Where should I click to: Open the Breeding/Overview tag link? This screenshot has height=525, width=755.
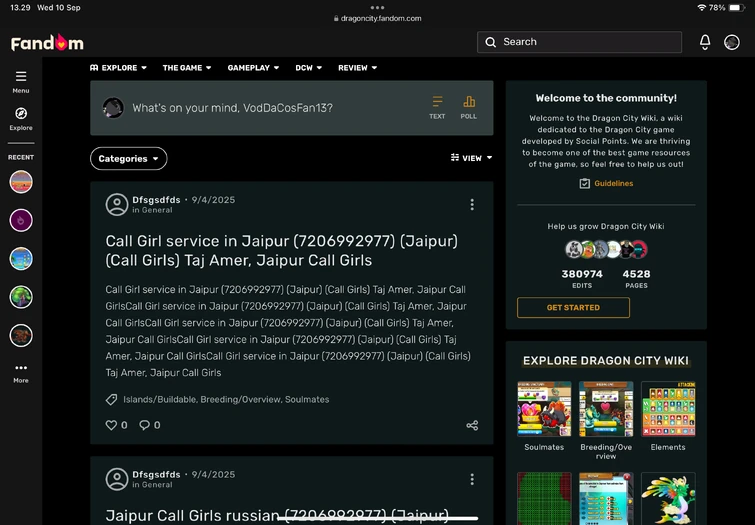pos(240,399)
